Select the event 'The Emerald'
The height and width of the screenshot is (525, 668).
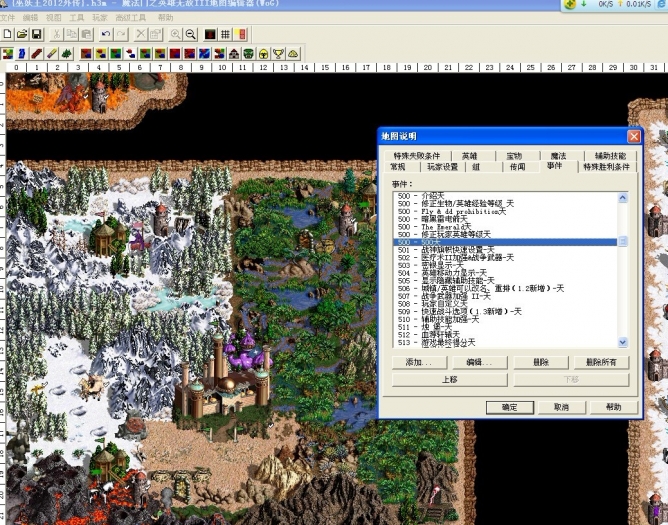pyautogui.click(x=505, y=227)
